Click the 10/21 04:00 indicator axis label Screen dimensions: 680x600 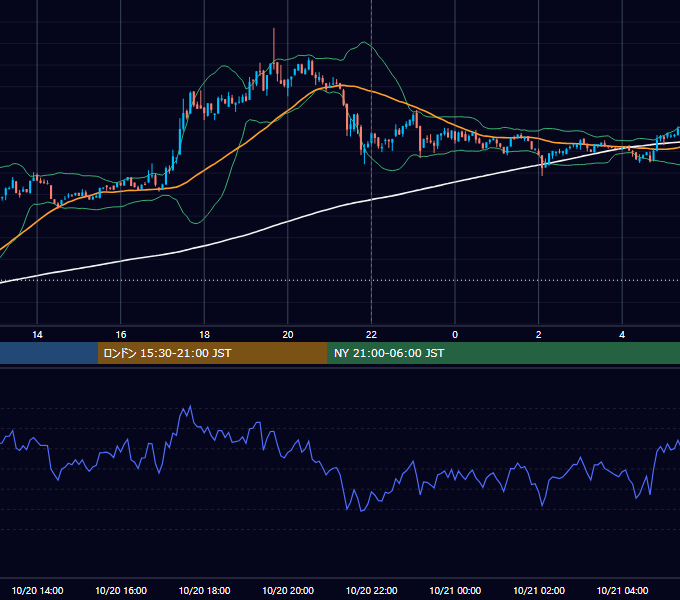click(622, 590)
